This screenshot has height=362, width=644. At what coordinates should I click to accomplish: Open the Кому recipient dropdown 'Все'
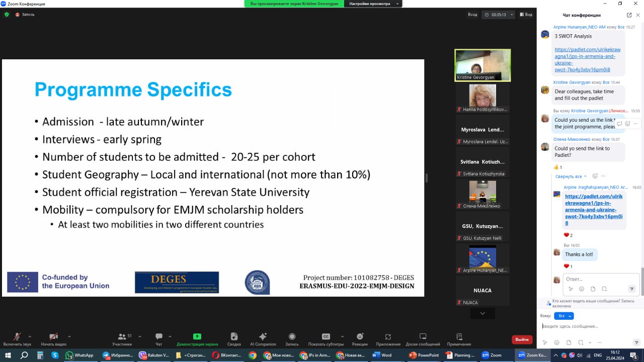pyautogui.click(x=563, y=316)
